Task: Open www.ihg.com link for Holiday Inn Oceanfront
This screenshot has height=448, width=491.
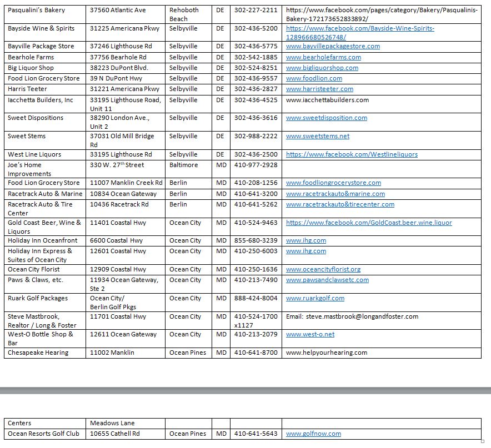Action: click(306, 241)
